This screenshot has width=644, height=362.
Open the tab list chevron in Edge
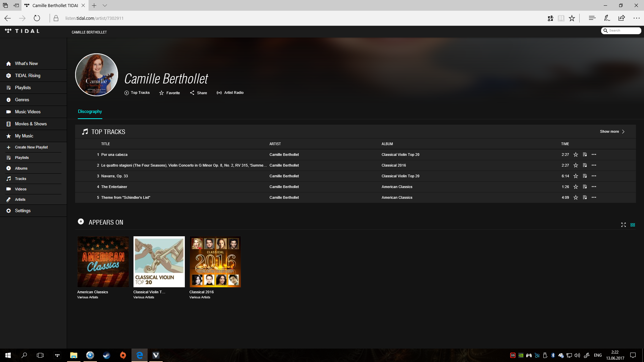(x=105, y=5)
